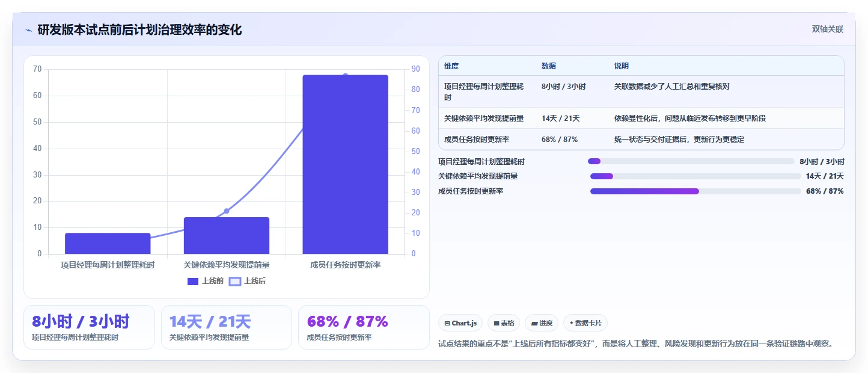Click the 成员任务按时更新率 progress bar

[695, 191]
